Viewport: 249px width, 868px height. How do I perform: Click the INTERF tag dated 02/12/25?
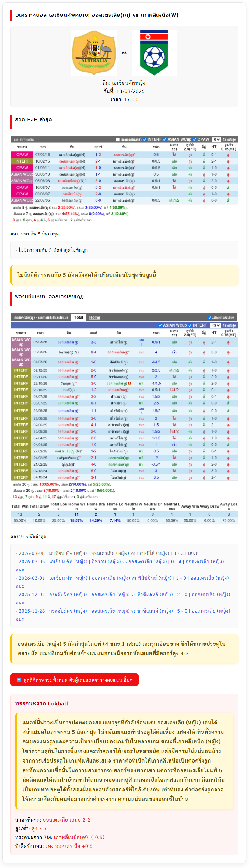[x=21, y=370]
